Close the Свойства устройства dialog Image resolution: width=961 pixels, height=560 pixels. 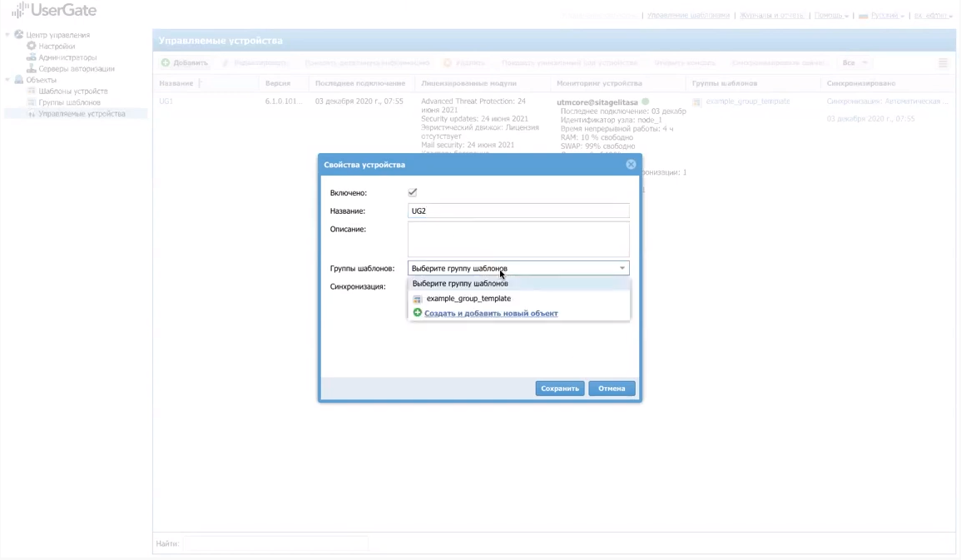click(631, 164)
